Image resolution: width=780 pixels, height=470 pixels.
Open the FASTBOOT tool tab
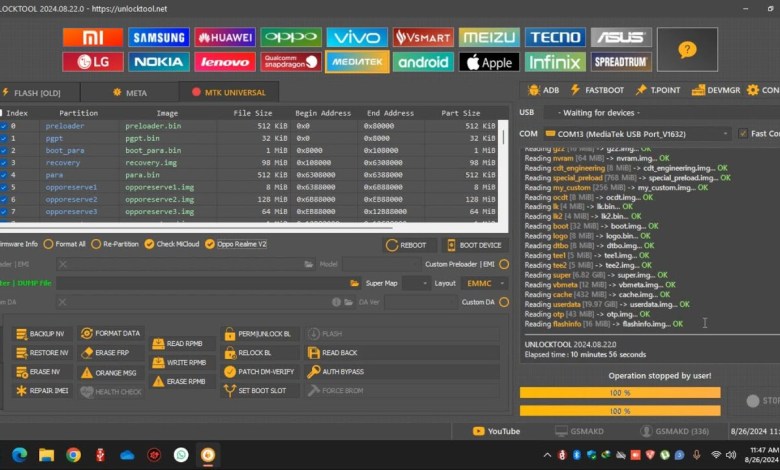click(597, 90)
